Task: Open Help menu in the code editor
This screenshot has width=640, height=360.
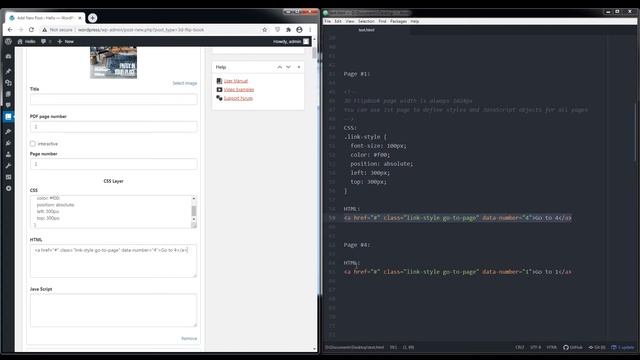Action: coord(415,21)
